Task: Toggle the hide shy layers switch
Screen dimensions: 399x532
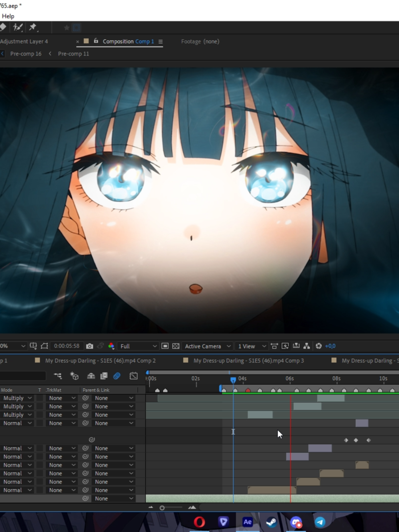Action: (91, 376)
